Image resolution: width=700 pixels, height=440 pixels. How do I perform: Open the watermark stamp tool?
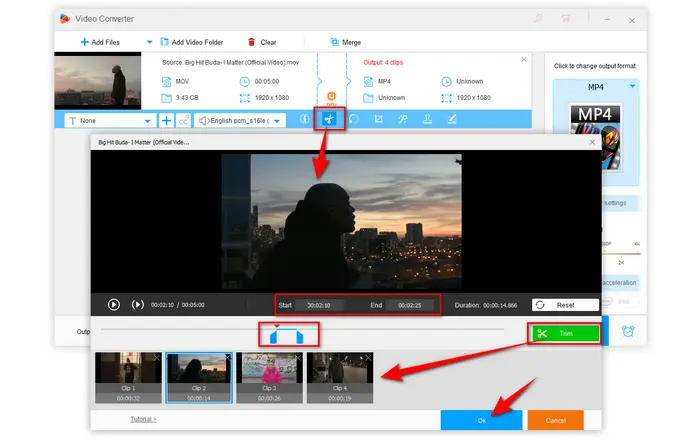[x=427, y=119]
